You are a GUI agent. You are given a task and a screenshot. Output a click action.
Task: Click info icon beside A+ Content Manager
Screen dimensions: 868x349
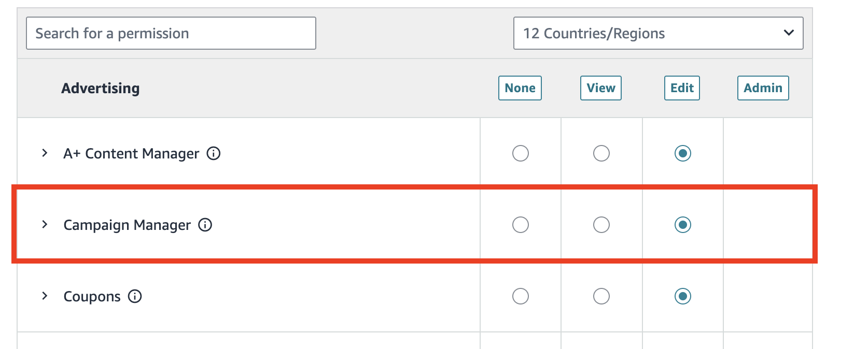(x=214, y=153)
